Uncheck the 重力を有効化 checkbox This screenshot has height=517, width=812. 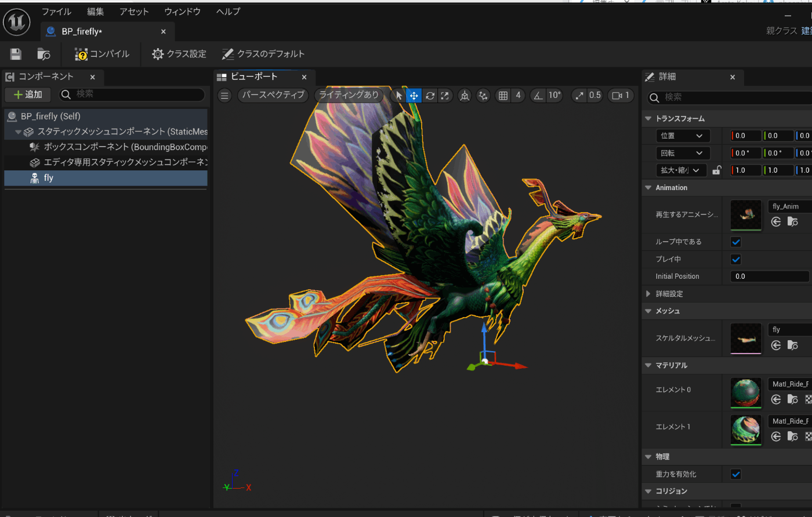(736, 474)
